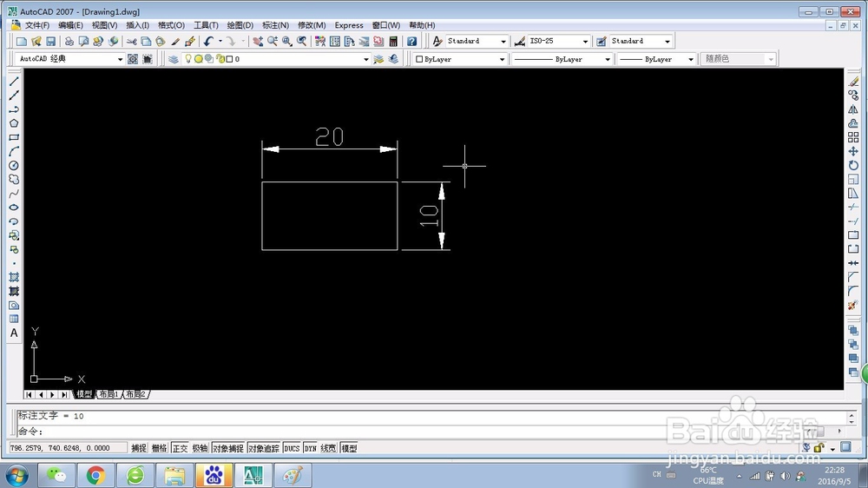Open WeChat from the taskbar
868x488 pixels.
tap(56, 475)
